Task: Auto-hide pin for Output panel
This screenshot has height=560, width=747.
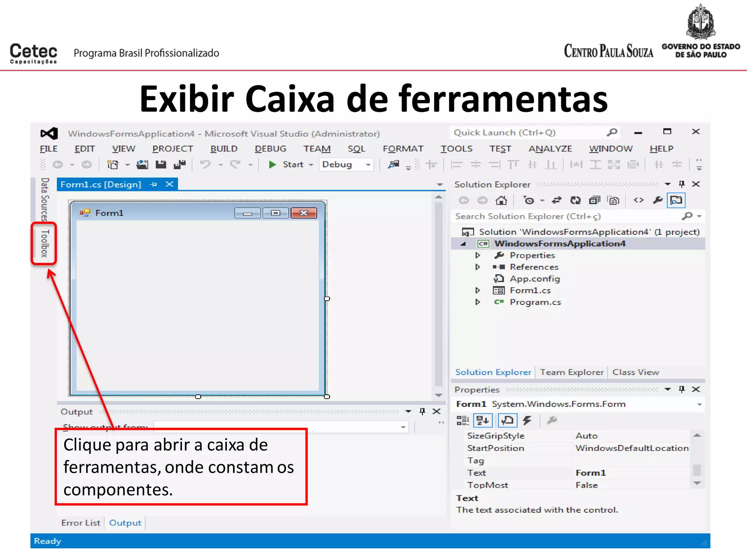Action: [422, 411]
